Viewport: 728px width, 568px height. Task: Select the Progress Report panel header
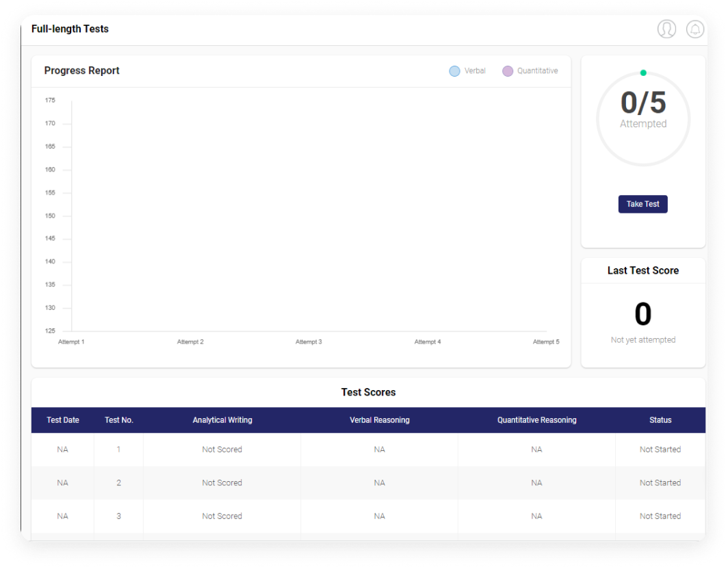coord(81,70)
